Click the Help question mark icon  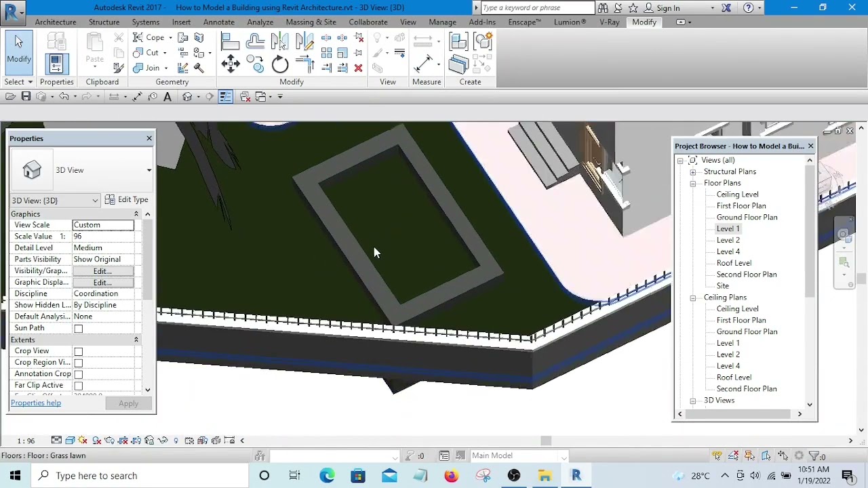(x=748, y=8)
